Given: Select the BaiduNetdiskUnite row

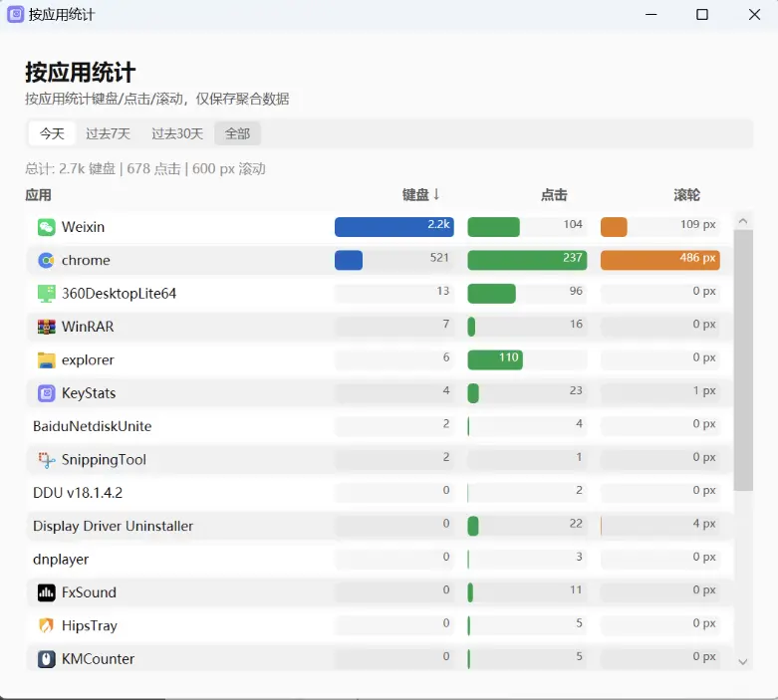Looking at the screenshot, I should coord(381,426).
